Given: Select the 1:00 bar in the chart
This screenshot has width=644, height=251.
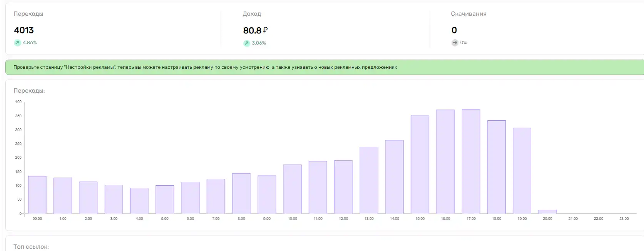Looking at the screenshot, I should [x=63, y=196].
